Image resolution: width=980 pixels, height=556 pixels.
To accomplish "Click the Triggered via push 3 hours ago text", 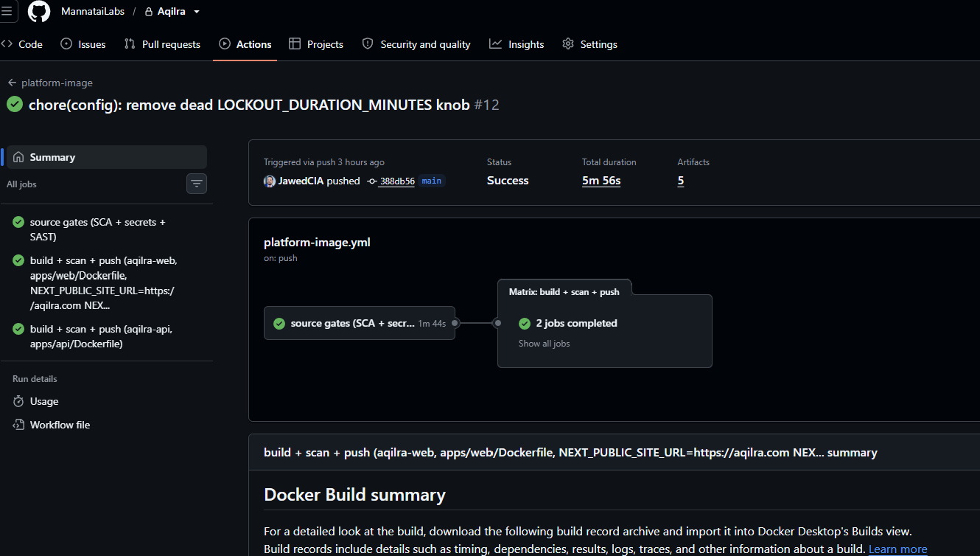I will pyautogui.click(x=324, y=162).
